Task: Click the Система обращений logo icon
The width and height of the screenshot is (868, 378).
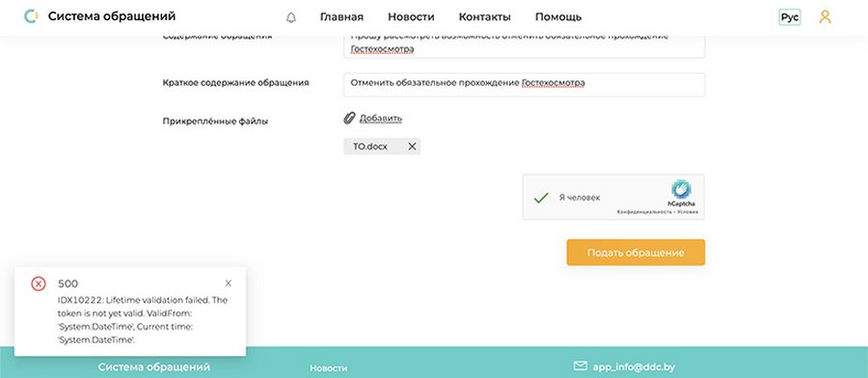Action: pos(31,16)
